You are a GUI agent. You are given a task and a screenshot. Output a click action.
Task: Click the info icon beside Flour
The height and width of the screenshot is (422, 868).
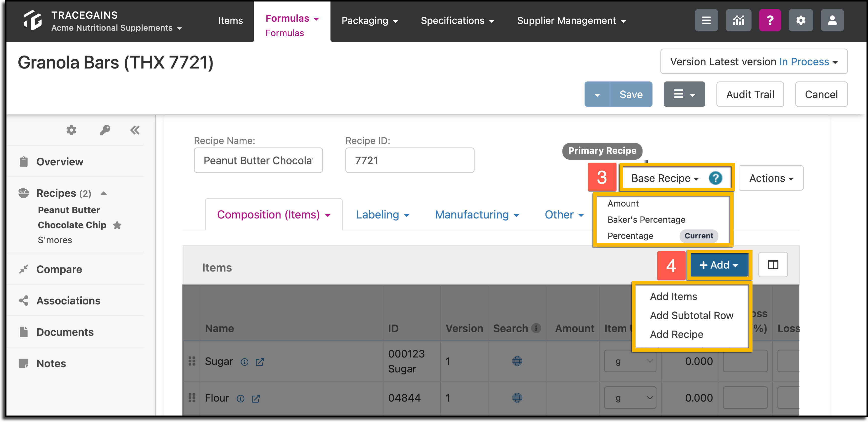[x=240, y=399]
